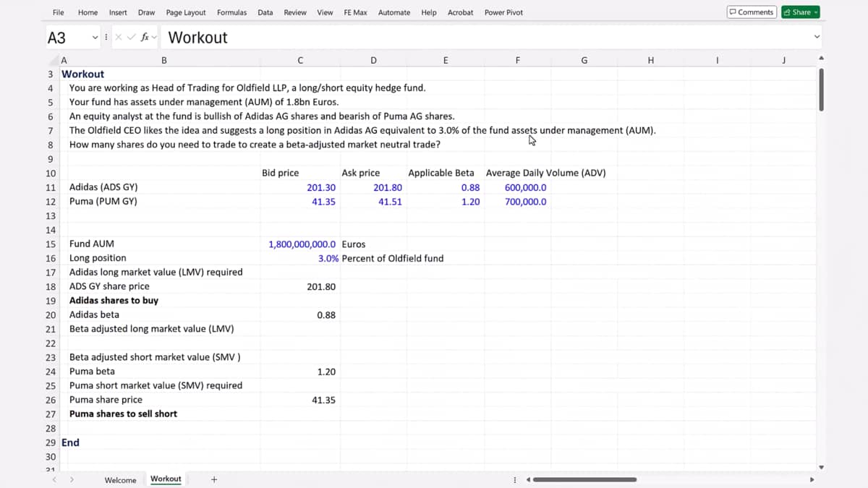Click the formula bar cancel X icon

pyautogui.click(x=118, y=38)
